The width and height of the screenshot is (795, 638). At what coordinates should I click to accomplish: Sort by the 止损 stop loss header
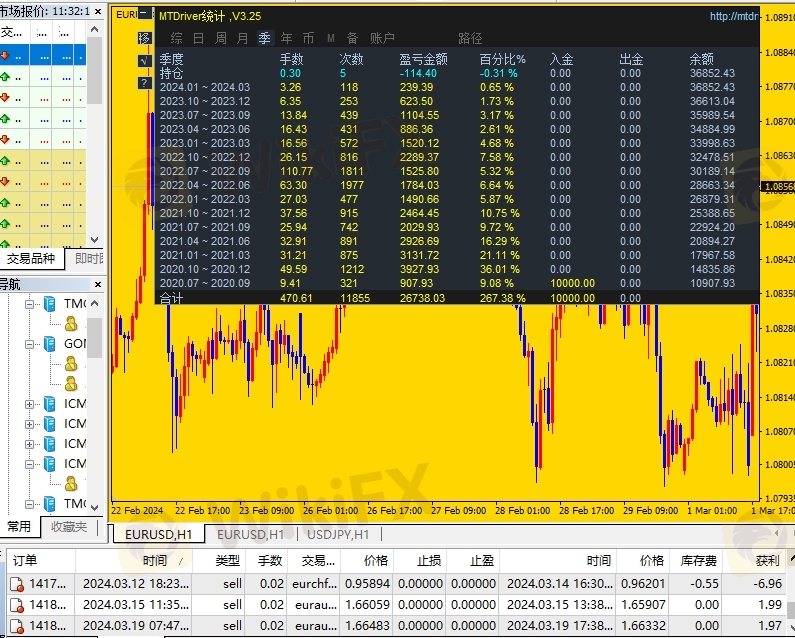click(419, 560)
